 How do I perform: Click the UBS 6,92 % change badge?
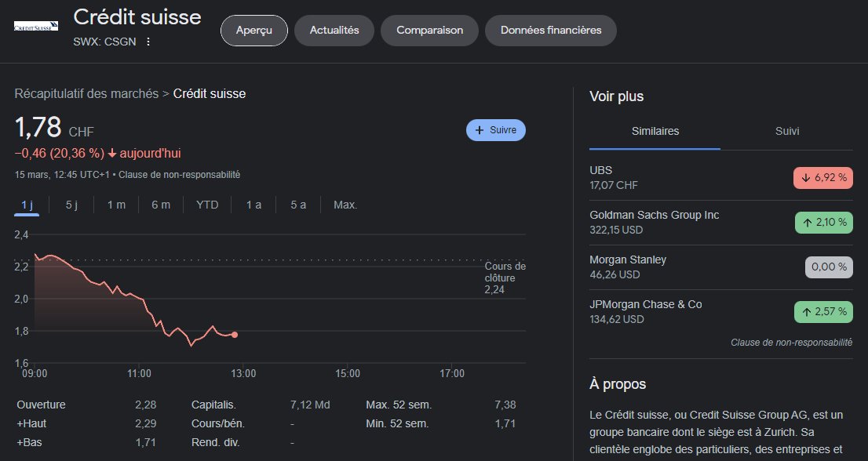(x=823, y=177)
